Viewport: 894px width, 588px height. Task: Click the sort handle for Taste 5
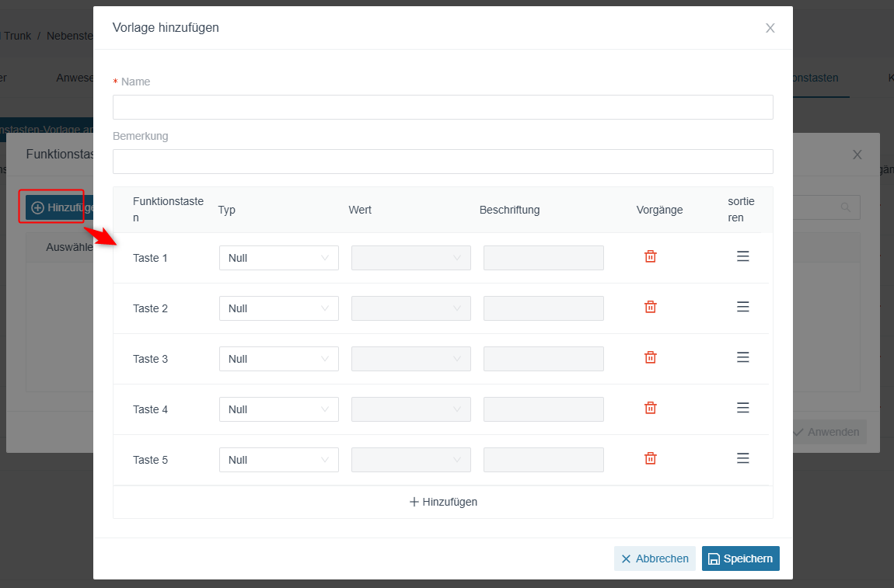[x=742, y=458]
